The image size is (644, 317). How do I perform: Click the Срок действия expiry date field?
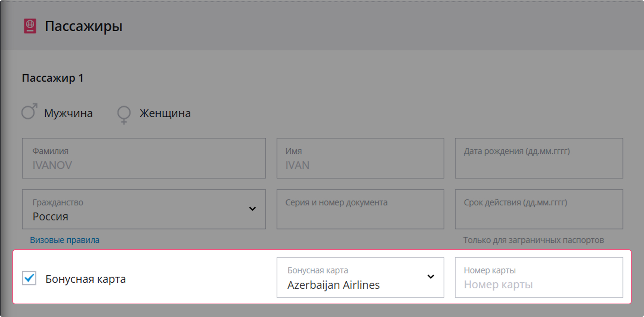(539, 209)
